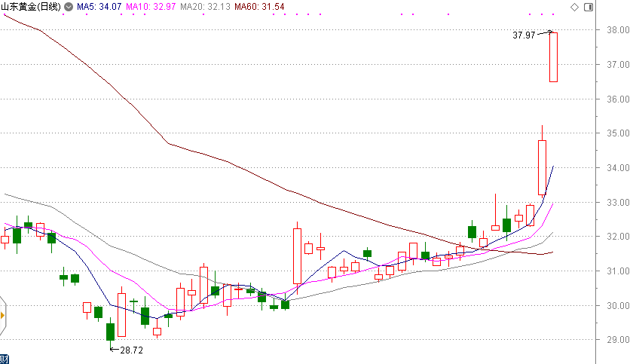Click the diamond marker icon at top right
Viewport: 633px width, 364px height.
click(574, 7)
